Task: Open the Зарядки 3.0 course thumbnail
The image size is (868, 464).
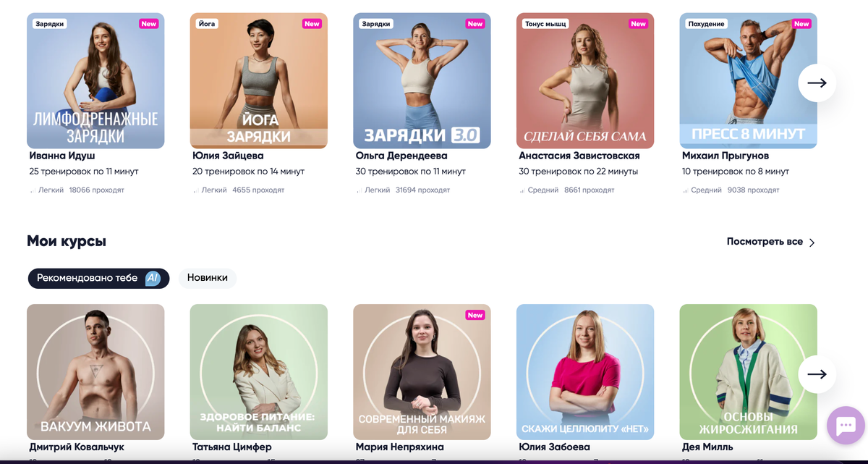Action: 422,80
